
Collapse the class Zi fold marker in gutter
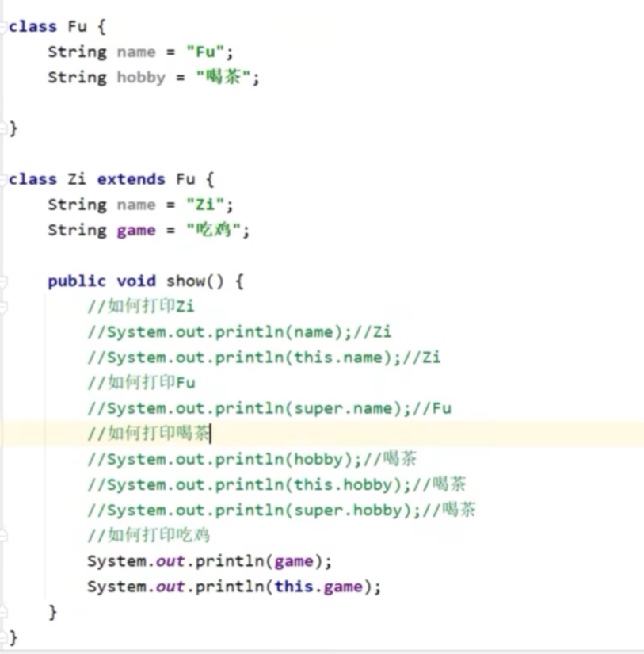click(2, 180)
